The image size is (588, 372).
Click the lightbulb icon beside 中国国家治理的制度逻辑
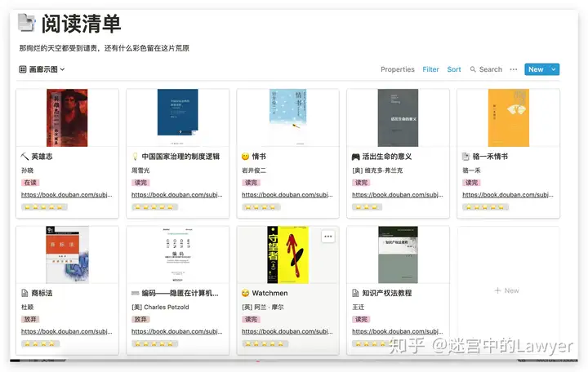[136, 156]
